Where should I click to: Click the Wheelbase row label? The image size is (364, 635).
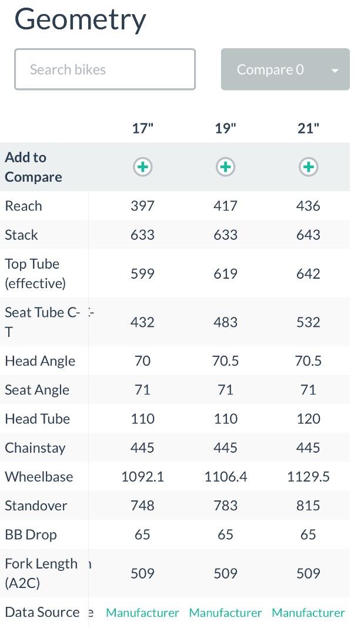click(39, 477)
